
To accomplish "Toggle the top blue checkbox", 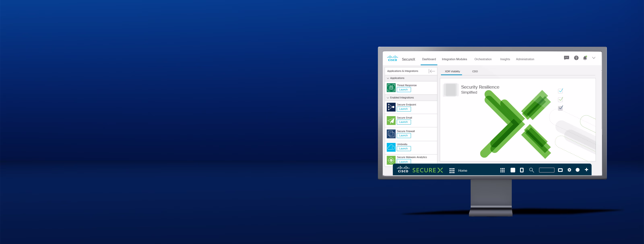I will click(x=560, y=91).
